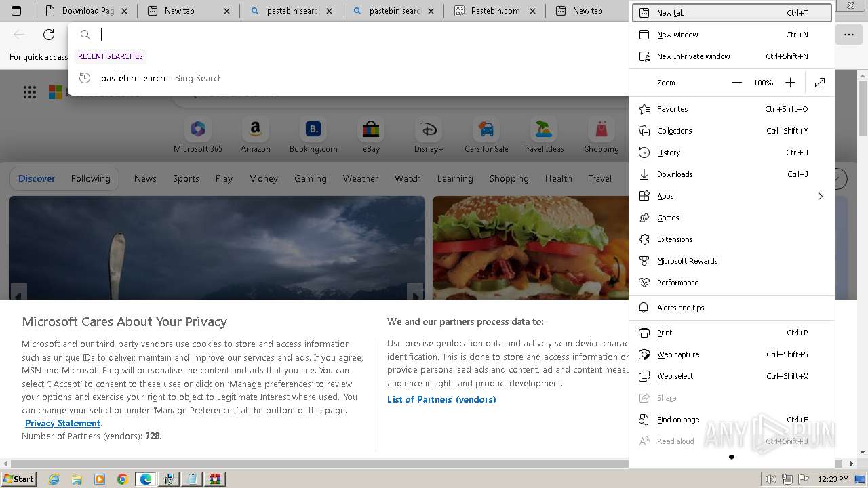Open Microsoft Rewards menu entry
868x488 pixels.
[x=732, y=261]
